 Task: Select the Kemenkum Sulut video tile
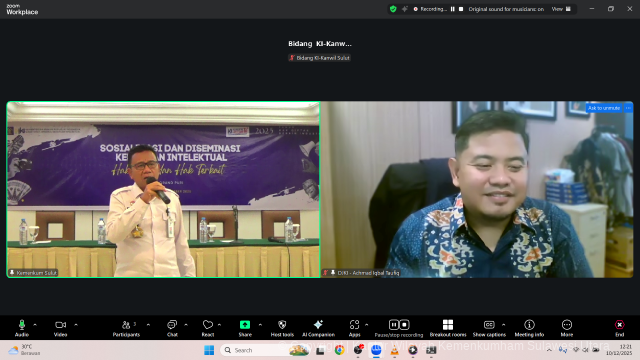163,189
